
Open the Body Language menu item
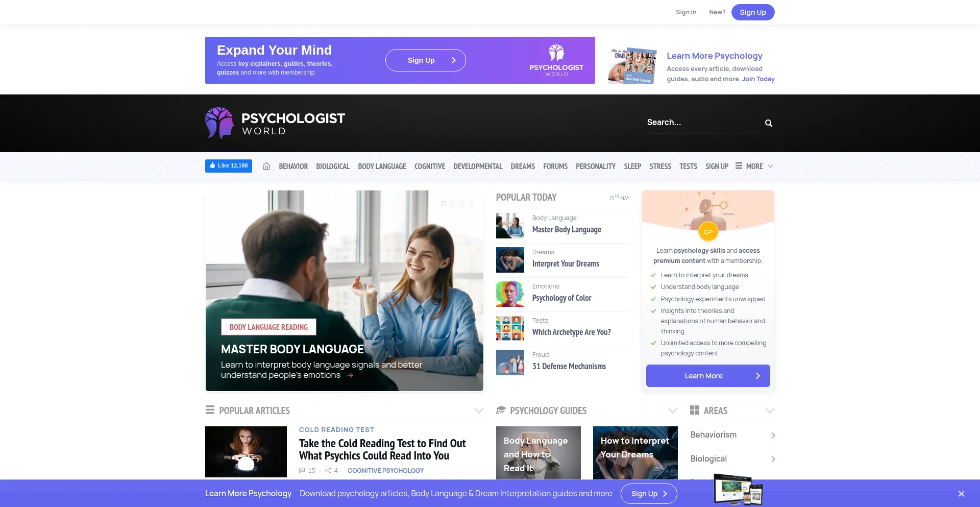[x=382, y=166]
